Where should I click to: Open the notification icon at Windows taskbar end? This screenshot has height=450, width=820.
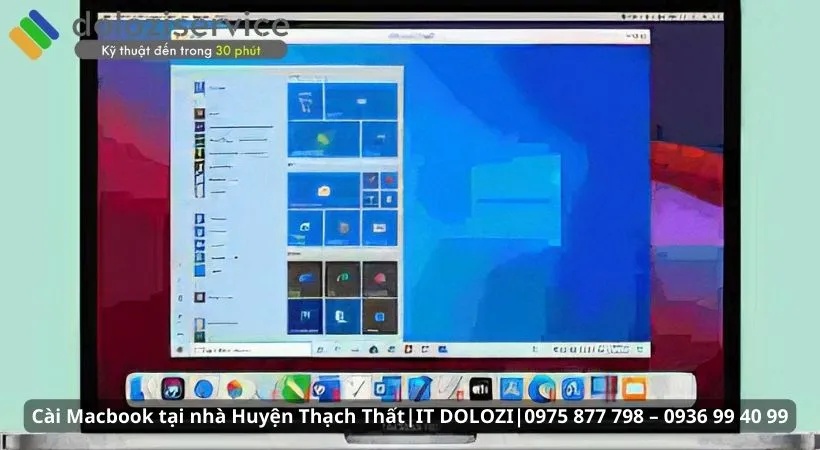click(x=642, y=349)
